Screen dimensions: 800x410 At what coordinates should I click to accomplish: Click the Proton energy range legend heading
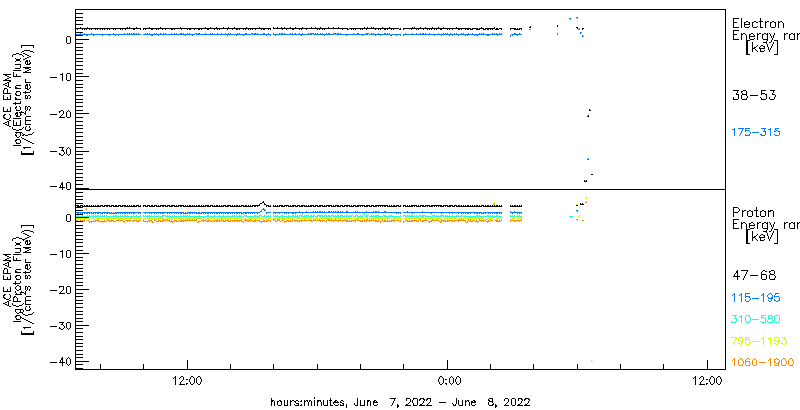pyautogui.click(x=765, y=225)
